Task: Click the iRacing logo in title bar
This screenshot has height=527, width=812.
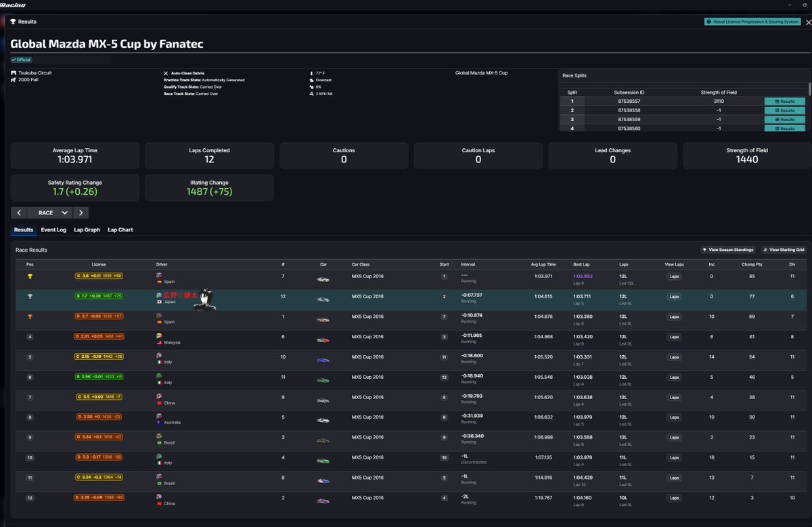Action: coord(13,4)
